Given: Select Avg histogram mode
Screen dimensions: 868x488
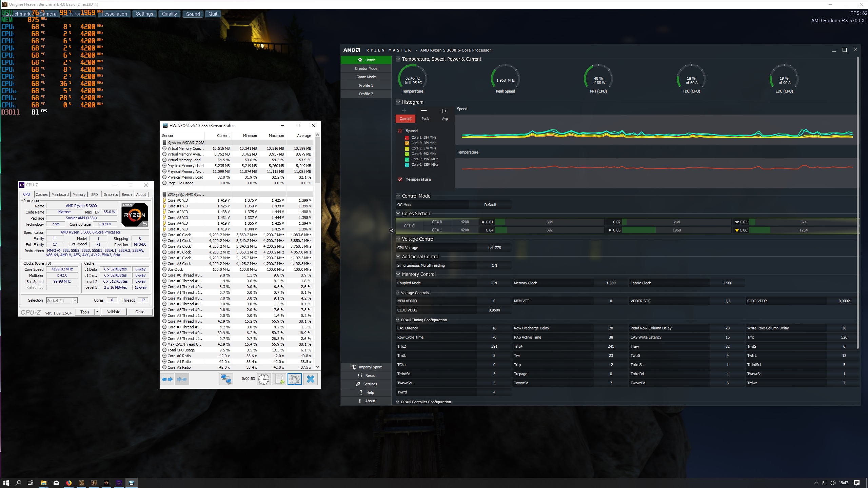Looking at the screenshot, I should click(445, 119).
